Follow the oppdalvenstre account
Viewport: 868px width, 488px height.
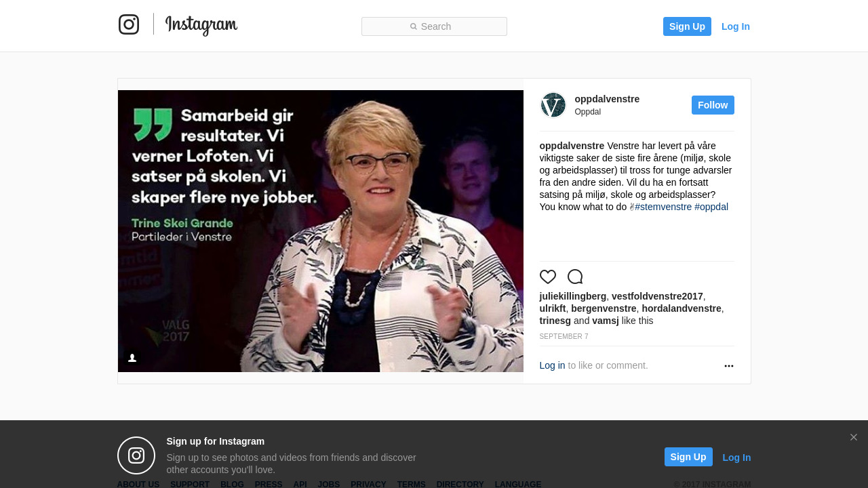click(x=713, y=105)
